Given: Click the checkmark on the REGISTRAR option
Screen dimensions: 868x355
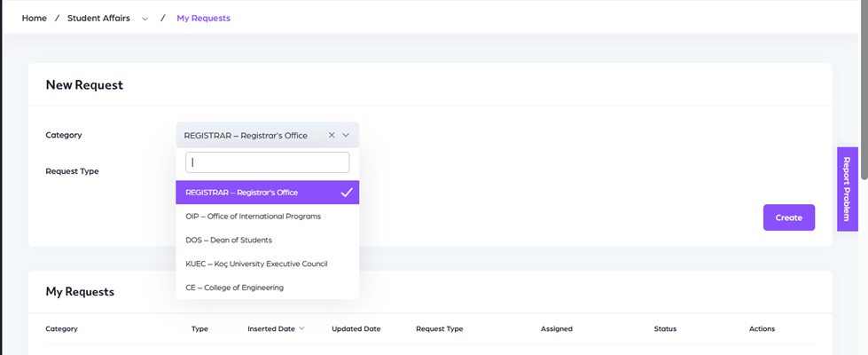Looking at the screenshot, I should click(x=347, y=192).
